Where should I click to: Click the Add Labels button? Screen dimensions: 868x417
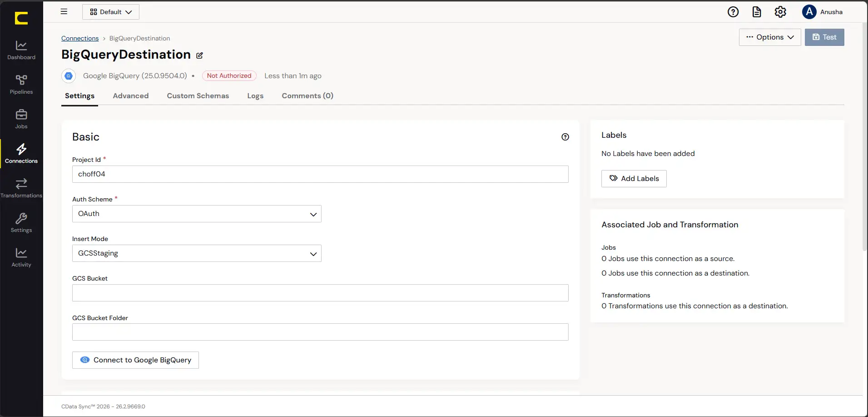(x=634, y=179)
